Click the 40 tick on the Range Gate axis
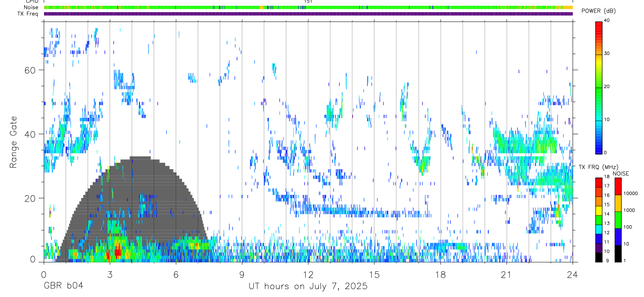644x297 pixels. click(x=30, y=134)
